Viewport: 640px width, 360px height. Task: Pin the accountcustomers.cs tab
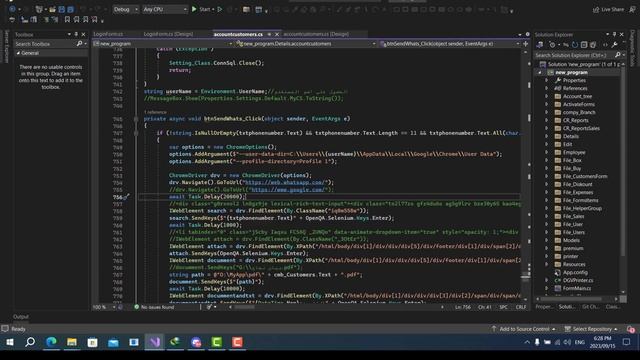[269, 34]
